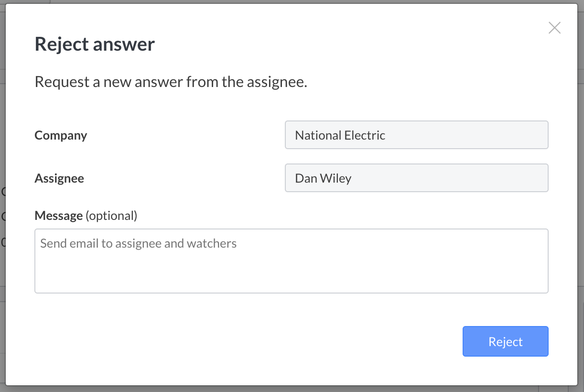Select the "Dan Wiley" assignee name text

coord(323,178)
